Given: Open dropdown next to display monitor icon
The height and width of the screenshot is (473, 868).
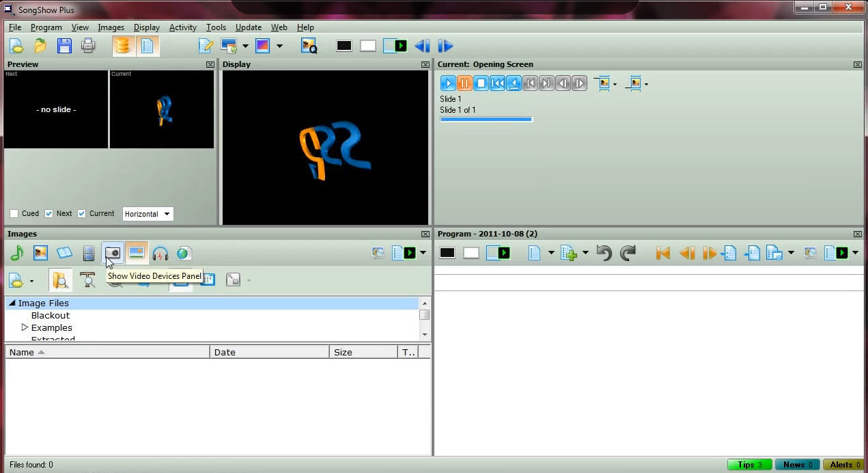Looking at the screenshot, I should (245, 46).
